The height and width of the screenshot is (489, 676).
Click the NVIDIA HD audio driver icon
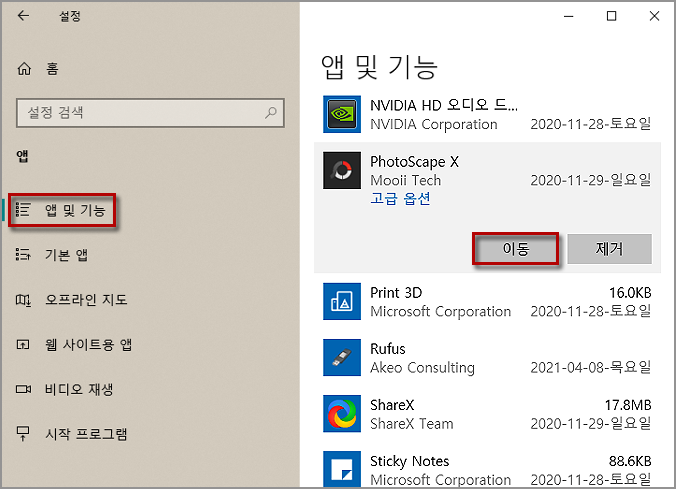pyautogui.click(x=342, y=114)
